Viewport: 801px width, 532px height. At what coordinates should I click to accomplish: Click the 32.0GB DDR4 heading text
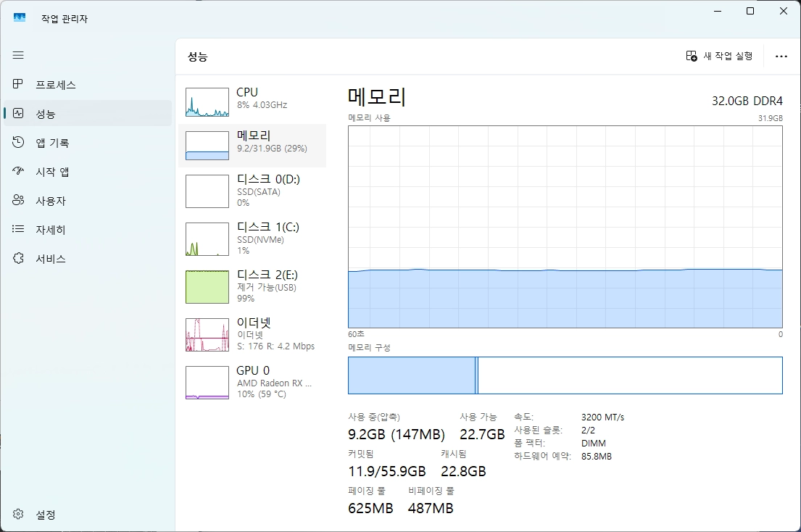[747, 101]
